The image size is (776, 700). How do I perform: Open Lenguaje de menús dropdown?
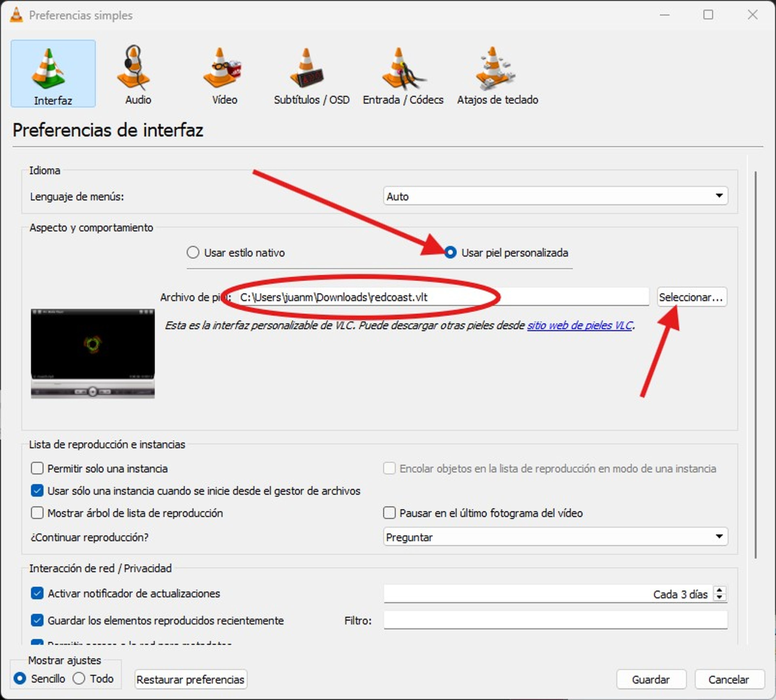pos(555,196)
